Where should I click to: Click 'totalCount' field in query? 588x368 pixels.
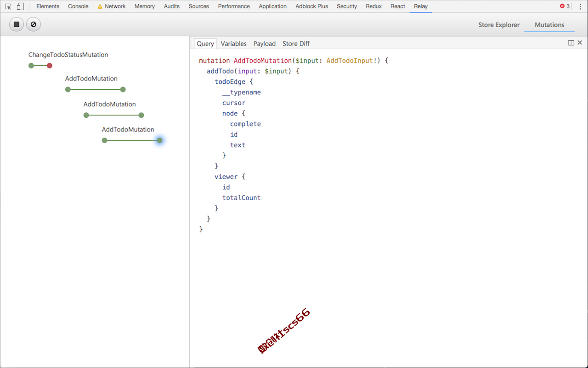point(242,198)
